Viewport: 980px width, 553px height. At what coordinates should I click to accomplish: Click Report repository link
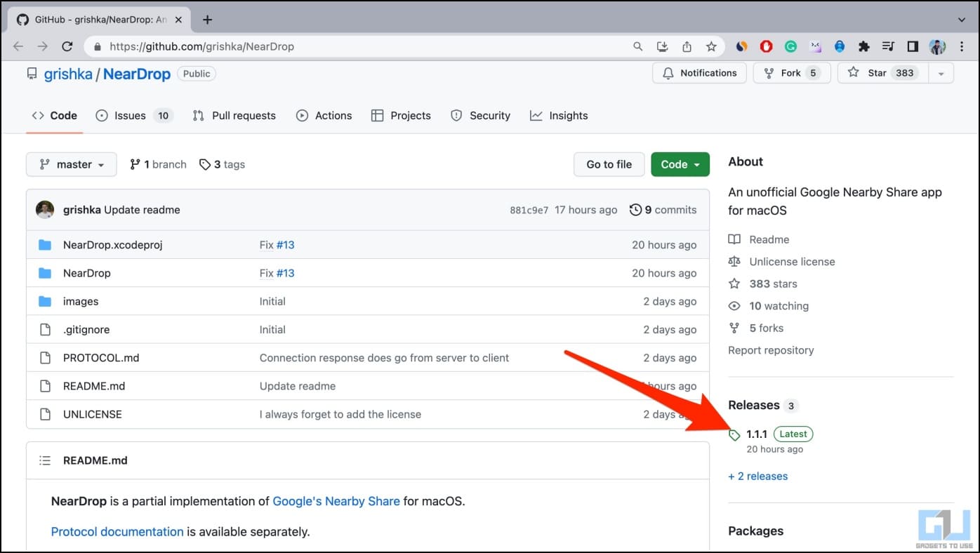click(x=771, y=350)
